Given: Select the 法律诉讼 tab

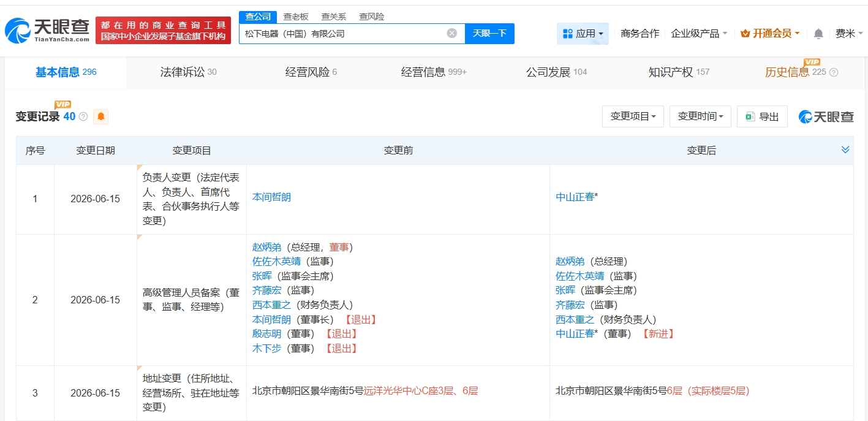Looking at the screenshot, I should tap(189, 72).
